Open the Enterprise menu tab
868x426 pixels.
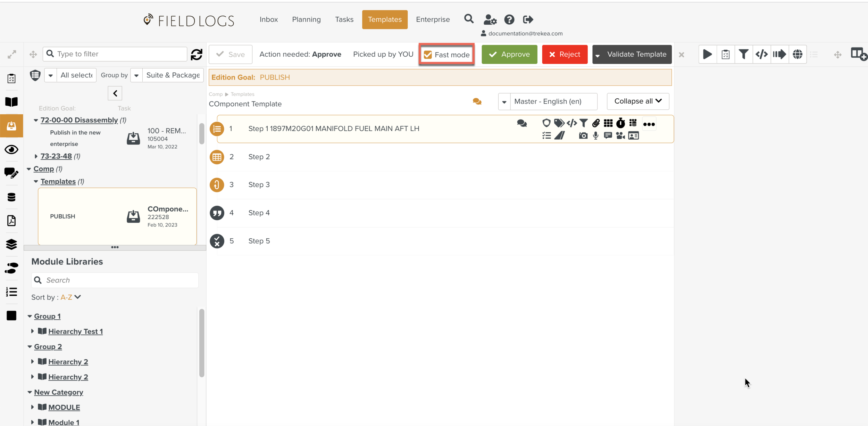(x=433, y=19)
